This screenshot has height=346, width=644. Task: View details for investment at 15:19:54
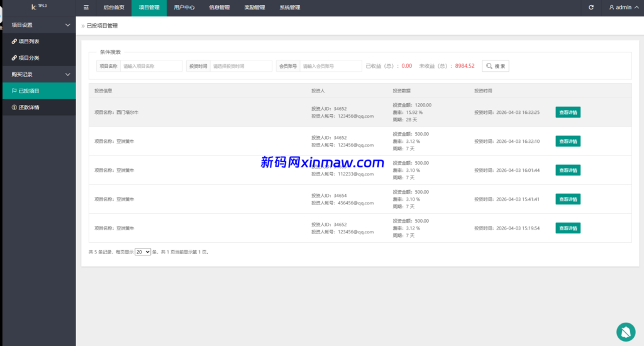click(568, 228)
